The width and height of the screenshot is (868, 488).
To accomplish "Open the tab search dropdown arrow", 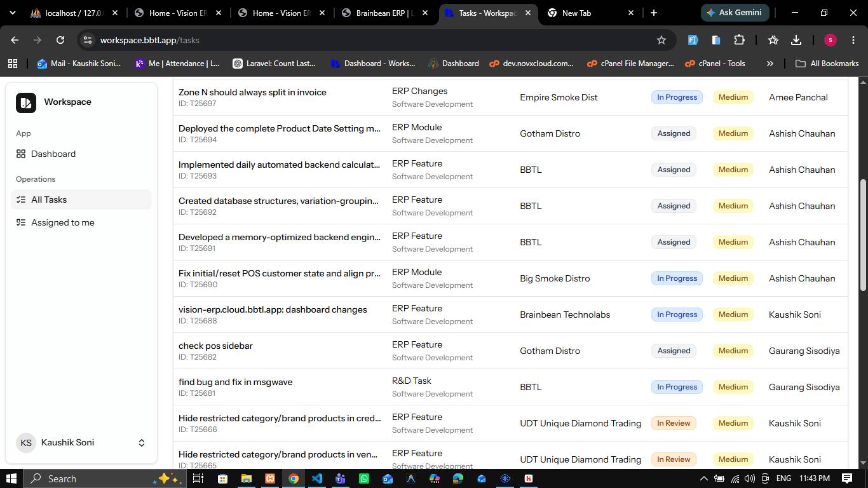I will (12, 13).
